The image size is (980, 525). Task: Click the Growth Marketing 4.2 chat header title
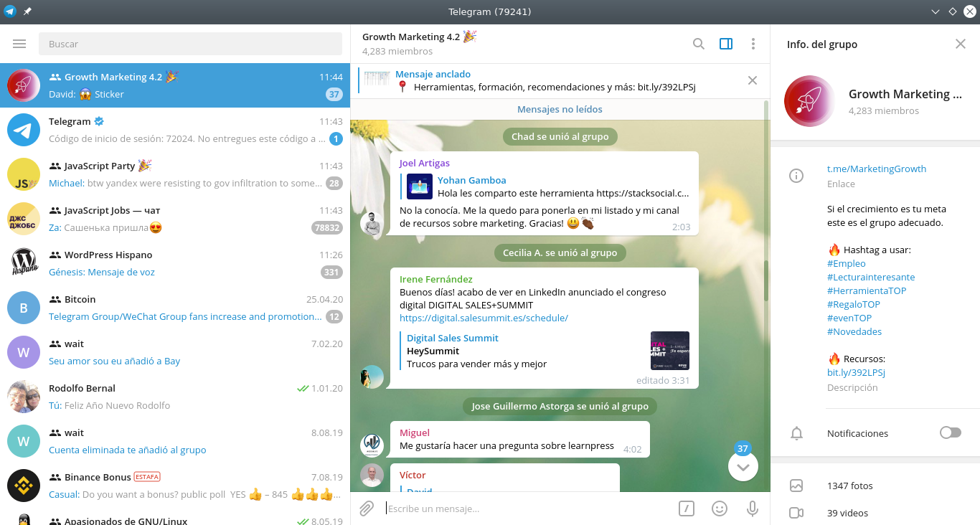tap(419, 37)
